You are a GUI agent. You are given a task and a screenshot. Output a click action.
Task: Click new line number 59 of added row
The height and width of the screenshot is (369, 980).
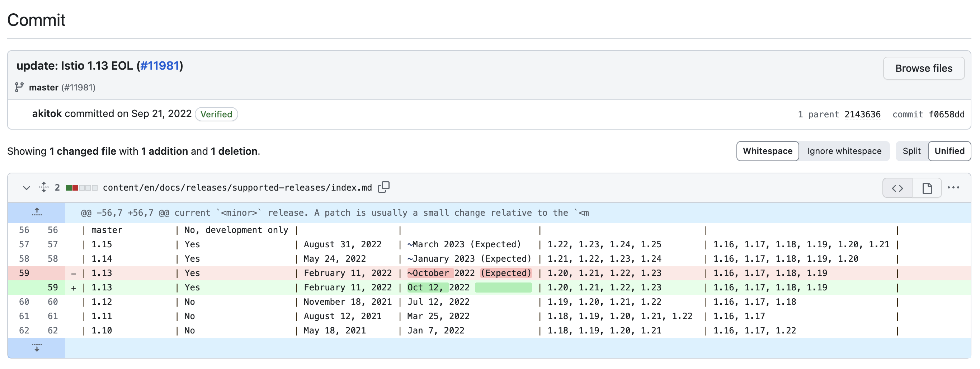[52, 288]
